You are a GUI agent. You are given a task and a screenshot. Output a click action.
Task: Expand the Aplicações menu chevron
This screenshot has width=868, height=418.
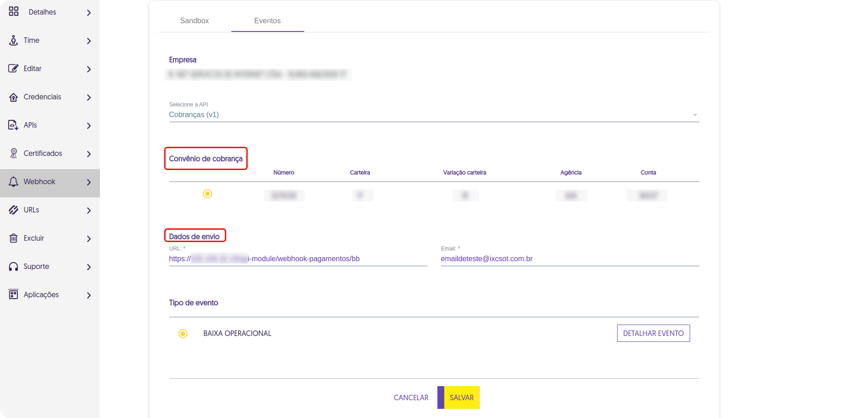coord(89,295)
